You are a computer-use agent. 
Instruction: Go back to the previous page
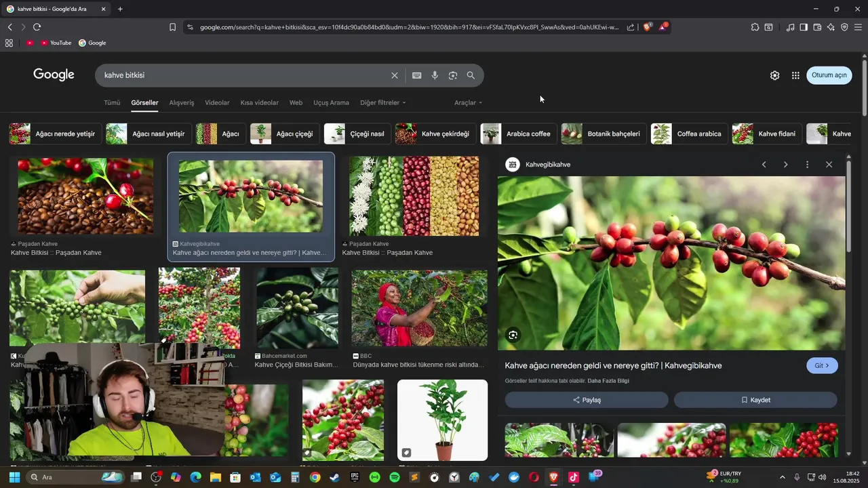coord(10,27)
